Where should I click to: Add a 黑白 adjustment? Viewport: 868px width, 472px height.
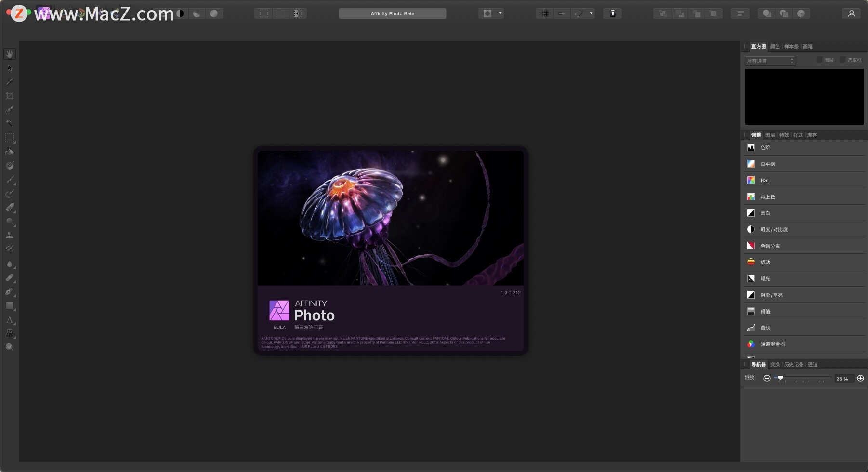pyautogui.click(x=804, y=213)
